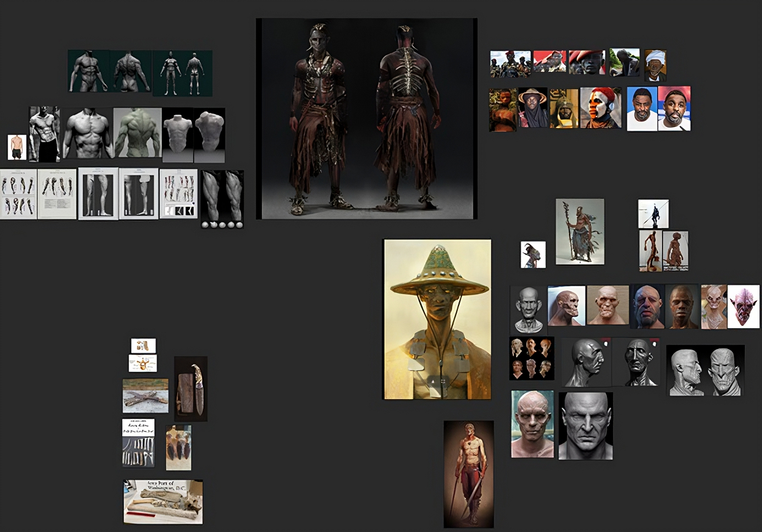762x532 pixels.
Task: Select the conical hat character portrait
Action: 437,319
